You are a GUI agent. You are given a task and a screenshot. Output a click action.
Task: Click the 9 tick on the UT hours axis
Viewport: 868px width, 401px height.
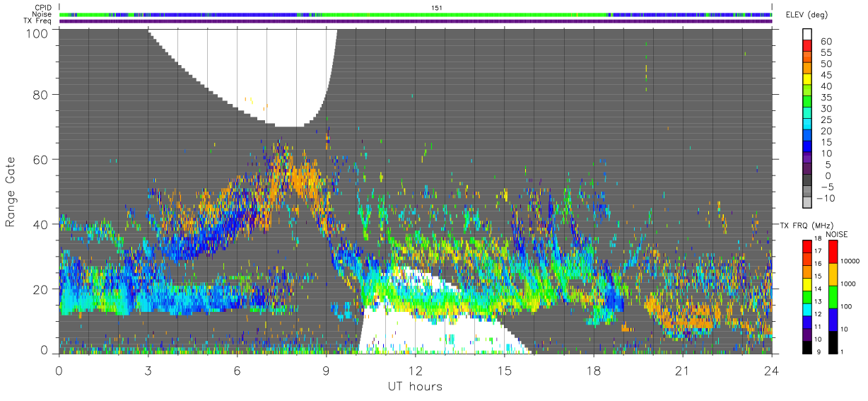point(326,370)
